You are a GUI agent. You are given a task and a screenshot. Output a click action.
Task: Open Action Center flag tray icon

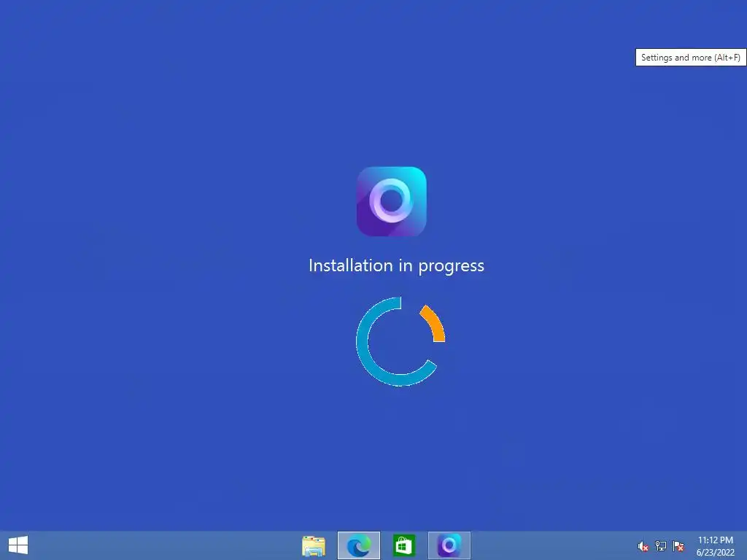click(678, 546)
